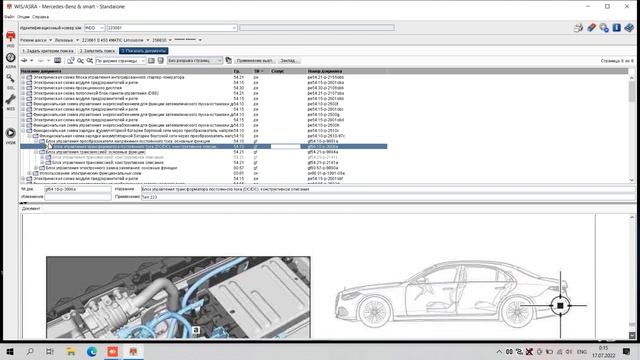This screenshot has height=360, width=640.
Task: Select document row pe54.21-p-2107oba
Action: coord(204,93)
